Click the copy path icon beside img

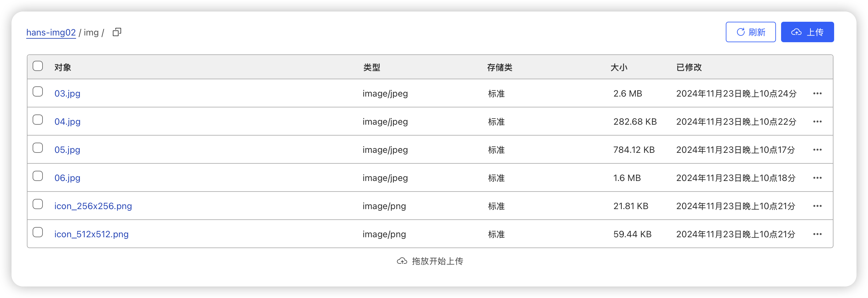click(117, 32)
